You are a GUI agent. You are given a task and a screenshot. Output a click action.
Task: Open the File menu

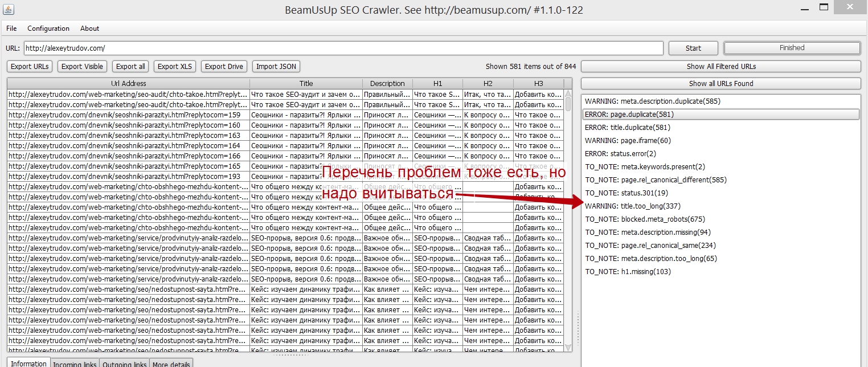pos(11,28)
